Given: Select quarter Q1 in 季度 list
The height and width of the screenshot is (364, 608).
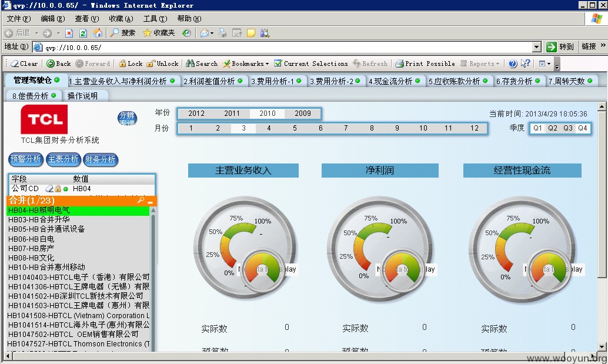Looking at the screenshot, I should tap(538, 128).
